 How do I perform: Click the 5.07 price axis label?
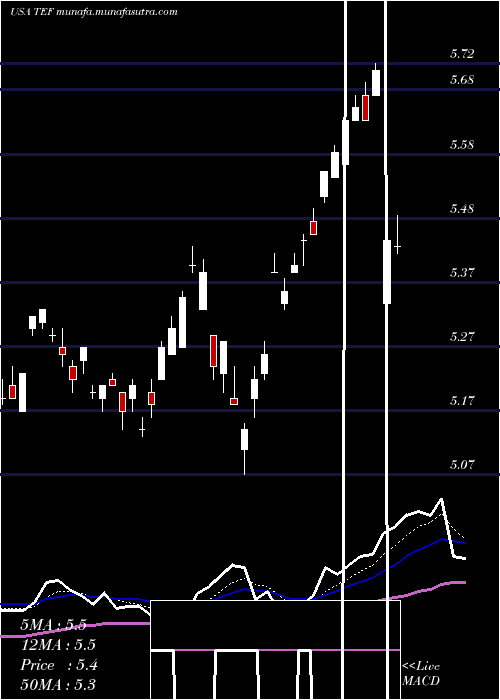tap(462, 465)
